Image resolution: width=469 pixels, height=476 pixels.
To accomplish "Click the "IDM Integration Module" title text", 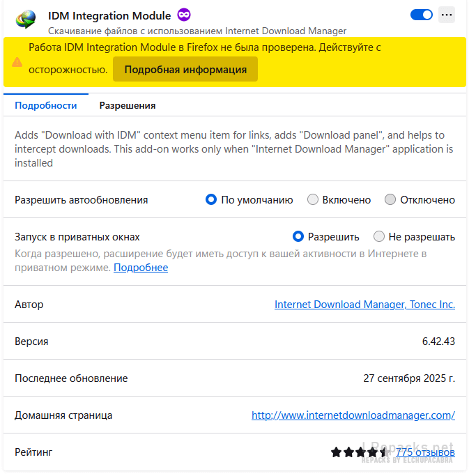I will 109,15.
